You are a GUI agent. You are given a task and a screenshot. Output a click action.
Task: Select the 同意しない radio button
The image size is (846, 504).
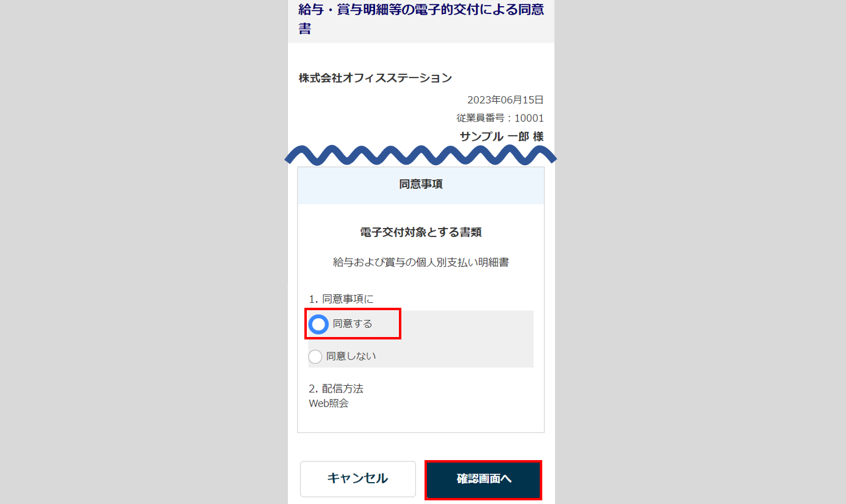(315, 357)
